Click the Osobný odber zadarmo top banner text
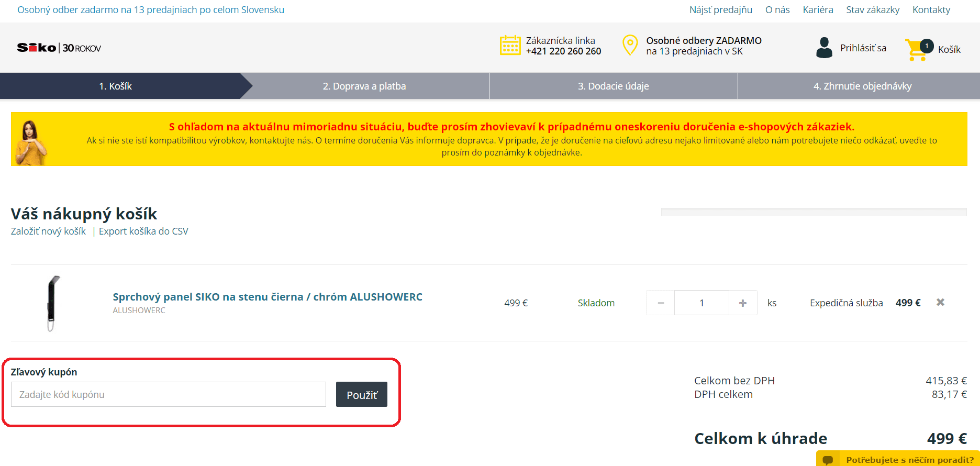The image size is (980, 466). click(x=151, y=10)
